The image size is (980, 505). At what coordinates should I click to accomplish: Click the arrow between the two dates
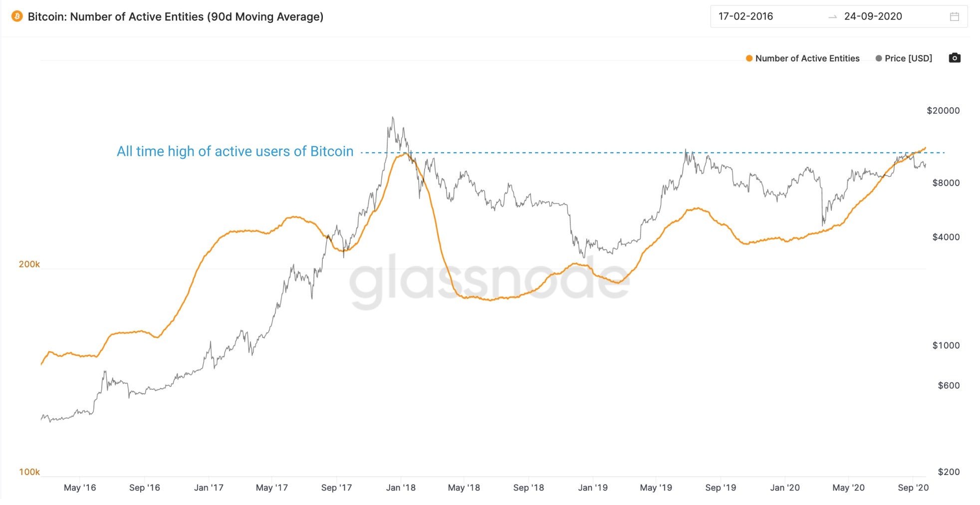832,17
